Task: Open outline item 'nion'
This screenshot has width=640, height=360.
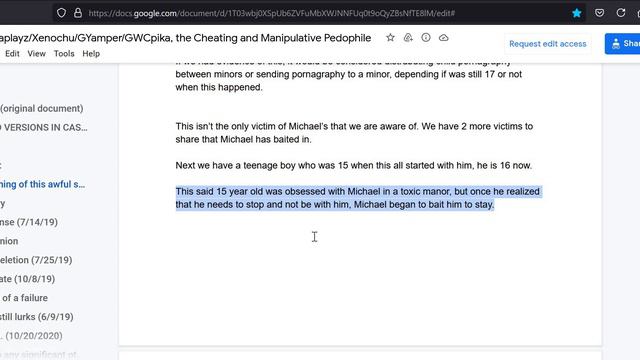Action: pos(9,241)
